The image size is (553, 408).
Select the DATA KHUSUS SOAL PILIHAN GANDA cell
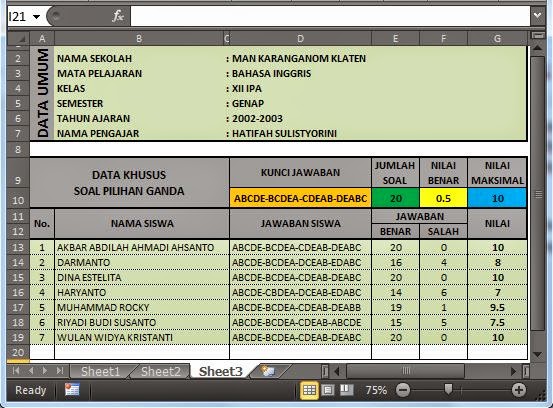pos(129,183)
